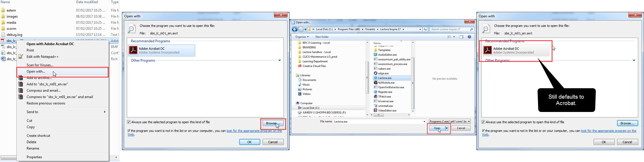The image size is (644, 162).
Task: Choose 'Open with...' from context menu
Action: pyautogui.click(x=63, y=71)
